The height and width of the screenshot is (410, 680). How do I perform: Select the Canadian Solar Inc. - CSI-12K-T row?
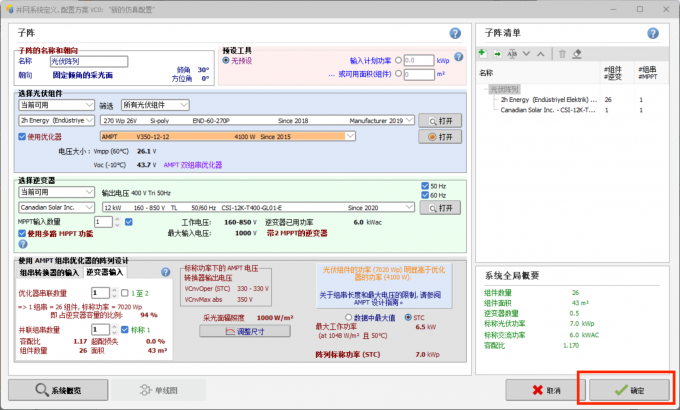[x=548, y=110]
